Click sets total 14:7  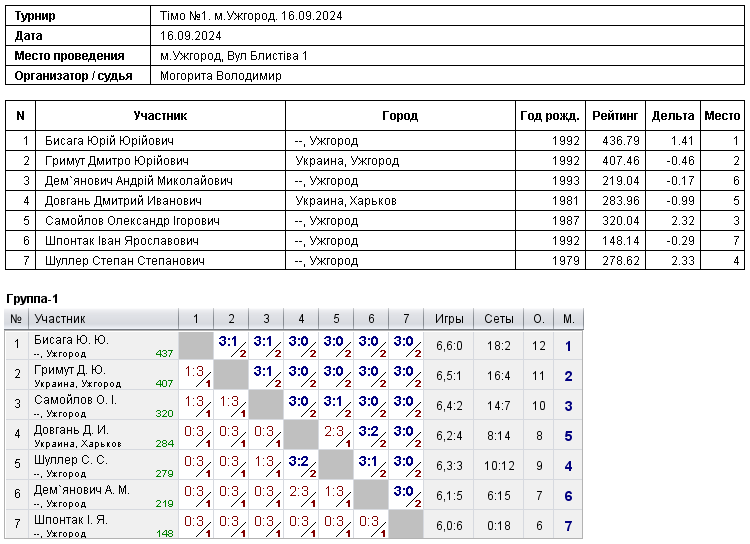pyautogui.click(x=499, y=406)
